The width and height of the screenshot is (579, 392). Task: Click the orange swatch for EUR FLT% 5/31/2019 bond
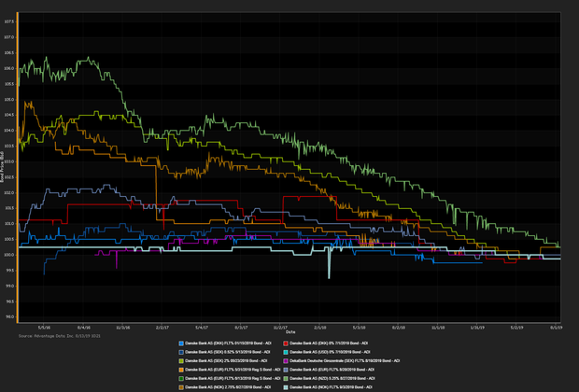[181, 370]
